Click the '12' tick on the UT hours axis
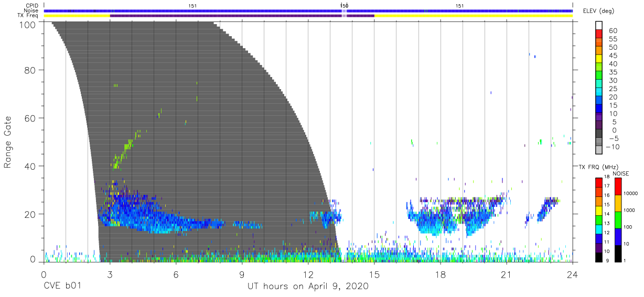644x297 pixels. (x=308, y=275)
